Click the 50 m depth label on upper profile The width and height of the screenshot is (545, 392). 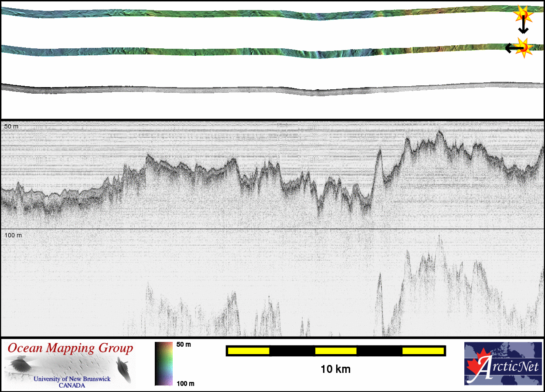tap(11, 126)
